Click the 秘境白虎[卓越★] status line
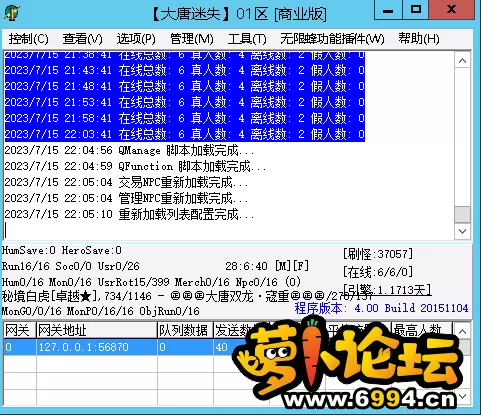Viewport: 481px width, 416px height. [x=187, y=296]
